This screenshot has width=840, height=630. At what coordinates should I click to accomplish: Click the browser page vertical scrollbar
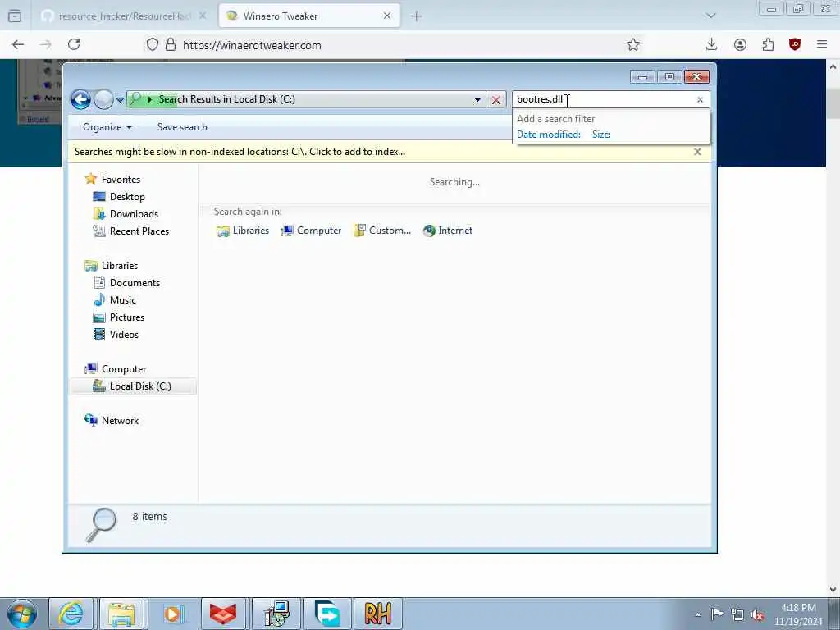833,328
